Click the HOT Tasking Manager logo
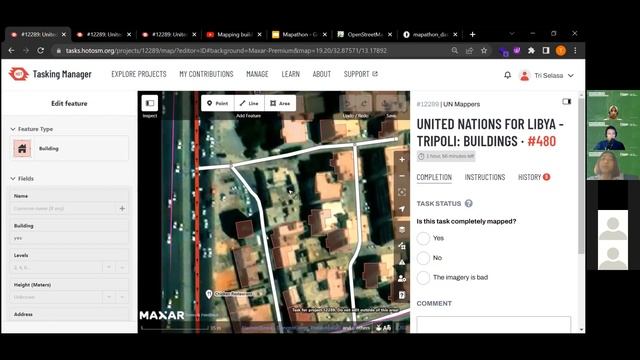The image size is (640, 360). 50,74
